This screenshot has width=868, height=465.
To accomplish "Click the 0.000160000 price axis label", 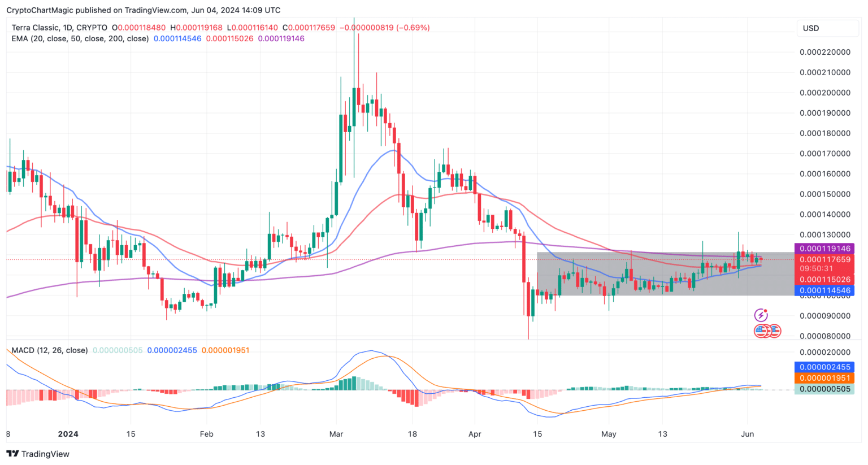I will point(825,174).
